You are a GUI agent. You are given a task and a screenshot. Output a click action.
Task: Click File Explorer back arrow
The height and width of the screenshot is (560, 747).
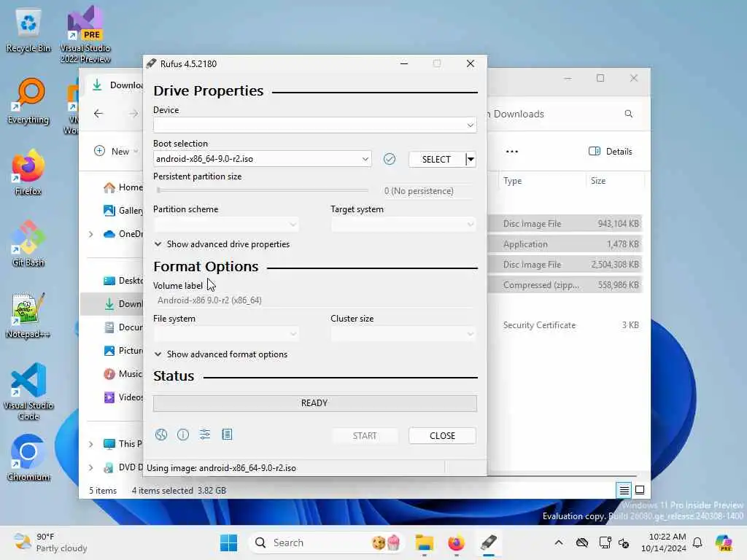pyautogui.click(x=98, y=113)
